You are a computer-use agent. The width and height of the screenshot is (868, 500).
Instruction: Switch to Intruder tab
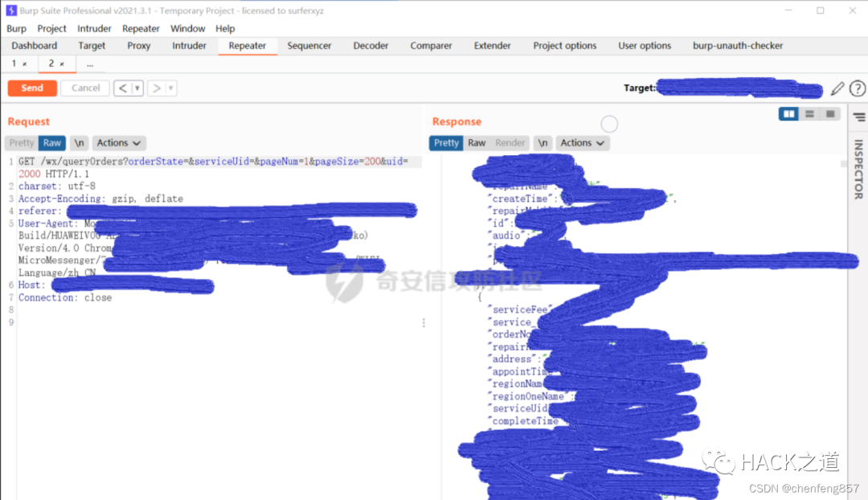pyautogui.click(x=190, y=46)
